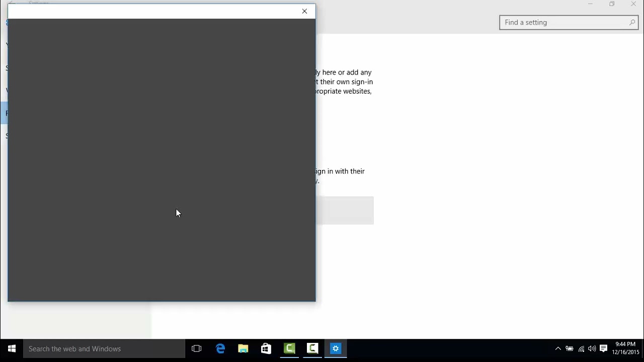The height and width of the screenshot is (362, 644).
Task: Restore down the Settings window
Action: [612, 4]
